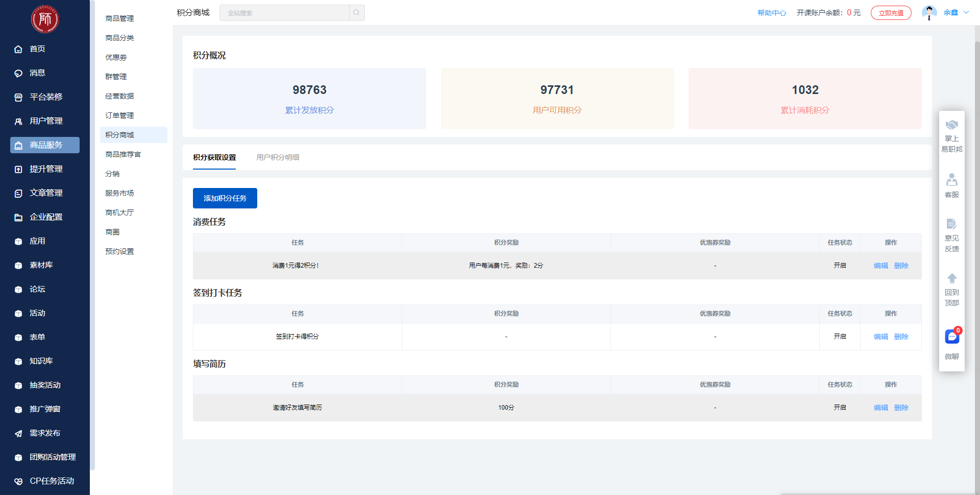Delete the 邀请好友填写简历 task
This screenshot has width=980, height=495.
pyautogui.click(x=901, y=408)
